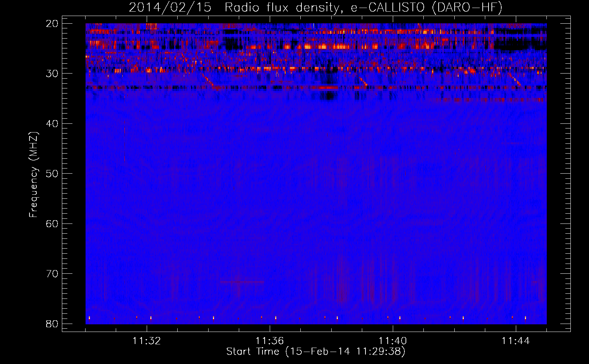
Task: Click the 50 frequency tick label
Action: pos(52,174)
